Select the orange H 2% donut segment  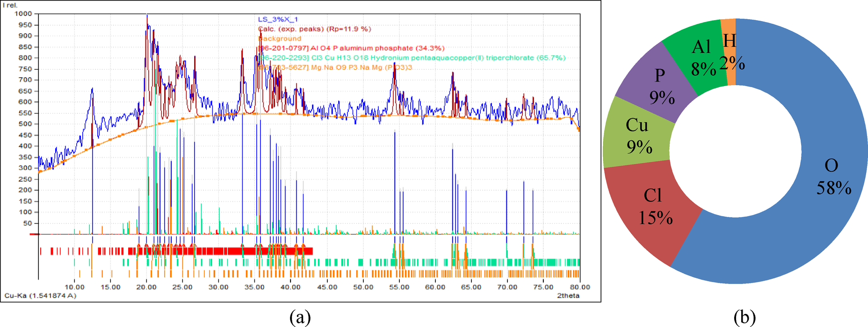730,51
